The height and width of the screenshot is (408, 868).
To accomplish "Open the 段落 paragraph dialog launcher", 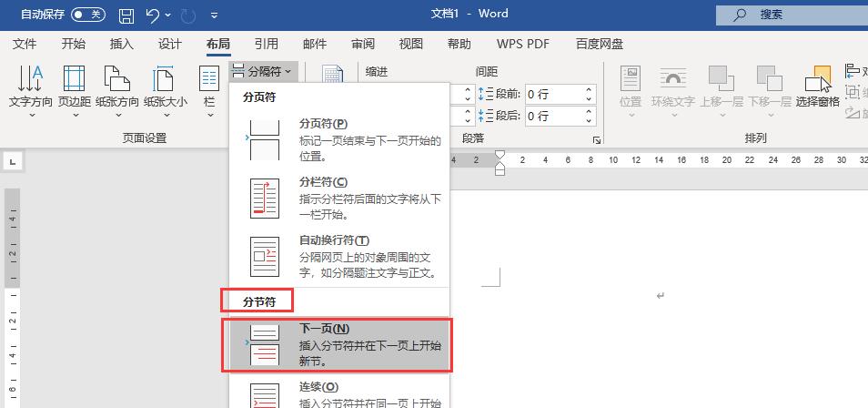I will [x=596, y=140].
